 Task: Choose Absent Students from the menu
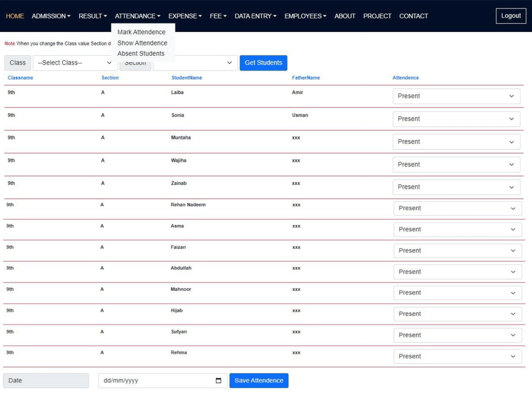pos(141,53)
